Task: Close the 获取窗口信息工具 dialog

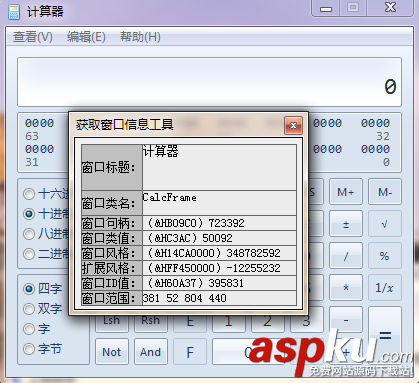Action: pyautogui.click(x=293, y=125)
